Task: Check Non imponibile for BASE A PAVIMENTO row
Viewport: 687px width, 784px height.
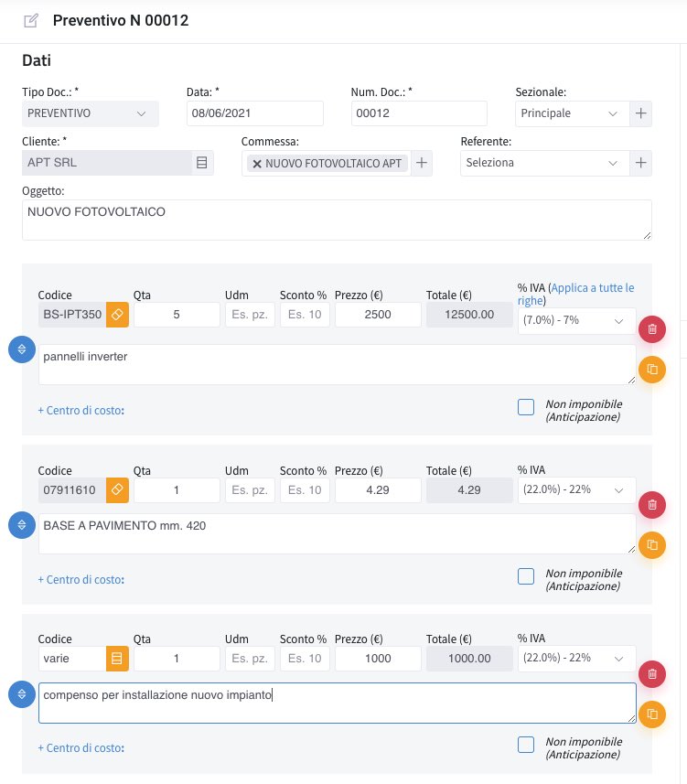Action: pyautogui.click(x=526, y=576)
